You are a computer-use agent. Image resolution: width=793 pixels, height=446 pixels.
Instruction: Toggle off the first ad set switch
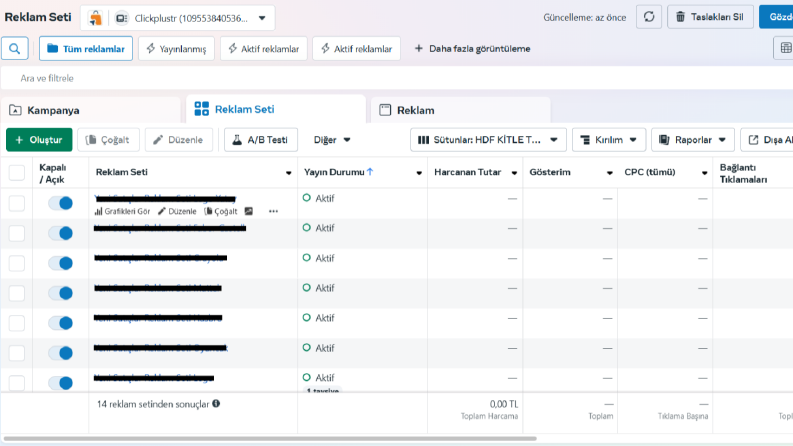(x=61, y=203)
